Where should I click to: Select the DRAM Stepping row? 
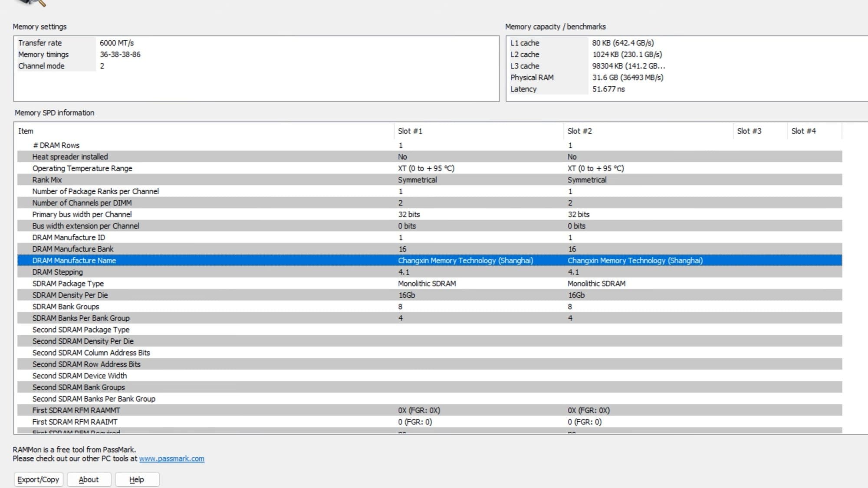click(x=57, y=272)
